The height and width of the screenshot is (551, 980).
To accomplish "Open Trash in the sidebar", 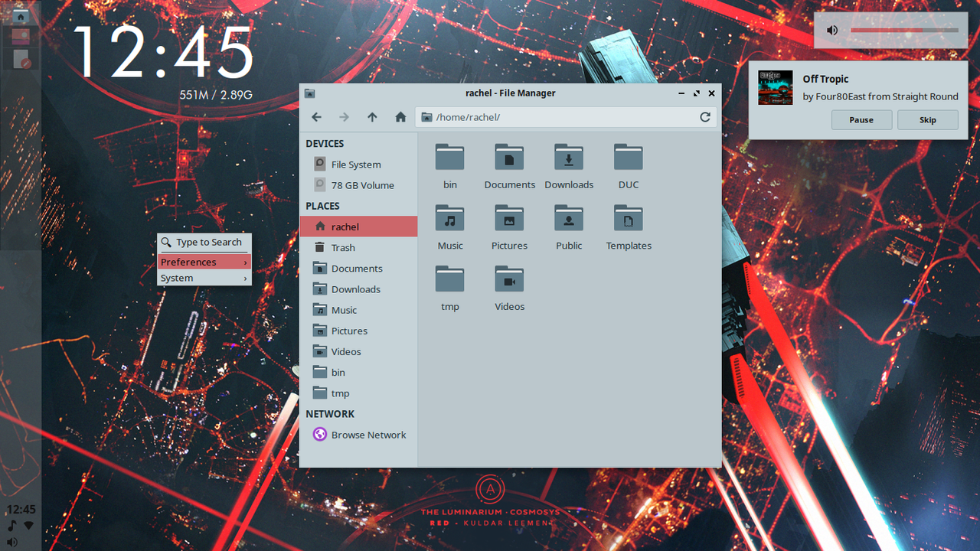I will (x=358, y=247).
